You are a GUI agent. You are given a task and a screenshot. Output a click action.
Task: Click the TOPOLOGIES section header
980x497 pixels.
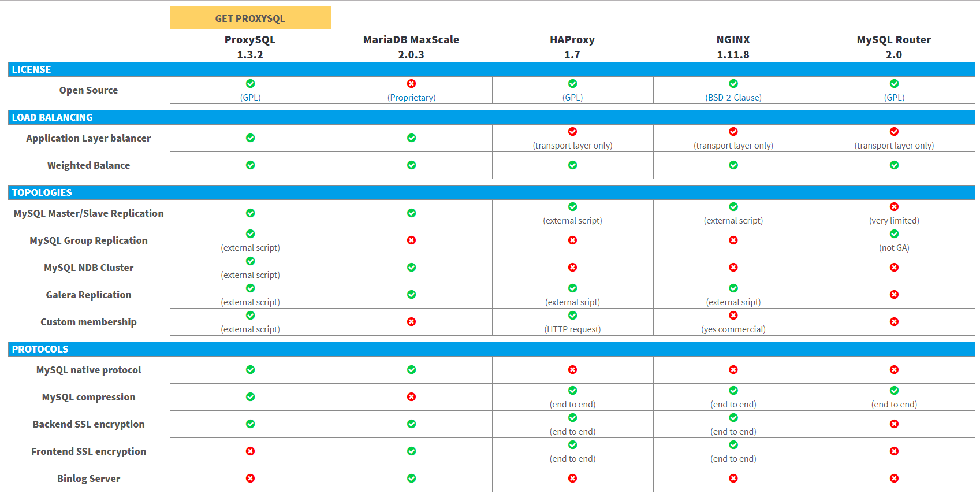491,192
